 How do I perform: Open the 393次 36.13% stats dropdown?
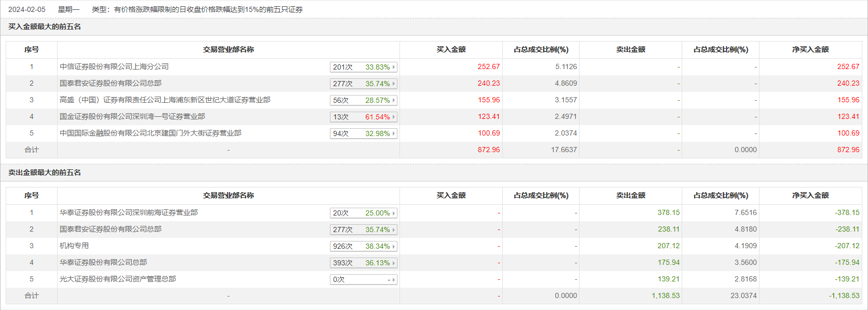point(363,263)
